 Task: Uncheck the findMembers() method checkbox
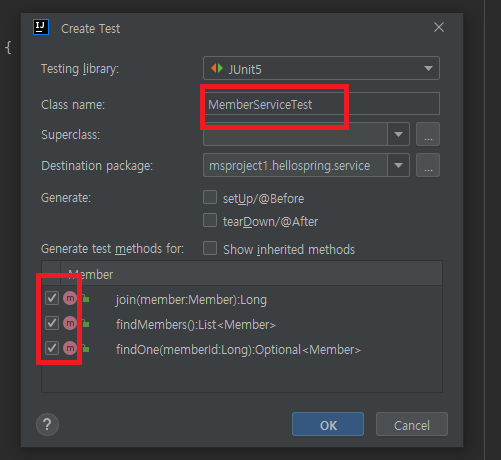point(52,323)
